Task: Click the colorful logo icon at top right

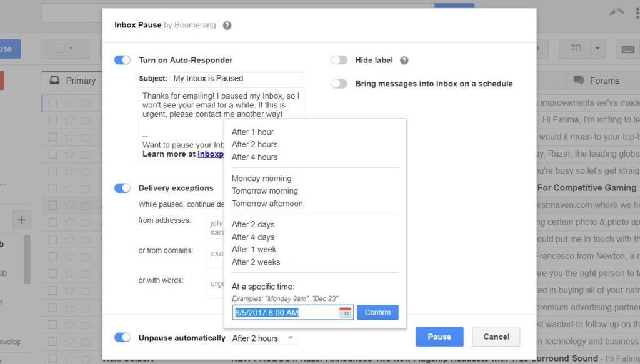Action: (616, 11)
